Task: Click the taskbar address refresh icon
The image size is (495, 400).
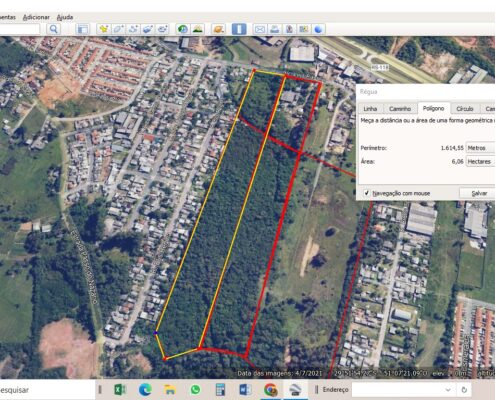Action: (464, 390)
